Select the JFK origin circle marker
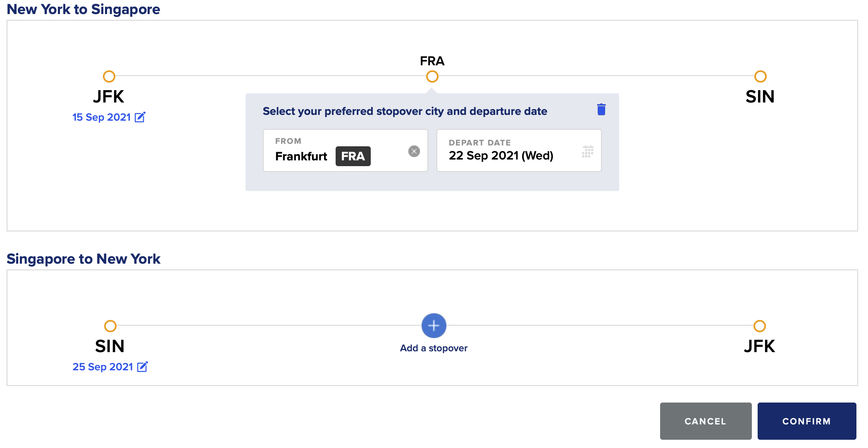 (109, 76)
